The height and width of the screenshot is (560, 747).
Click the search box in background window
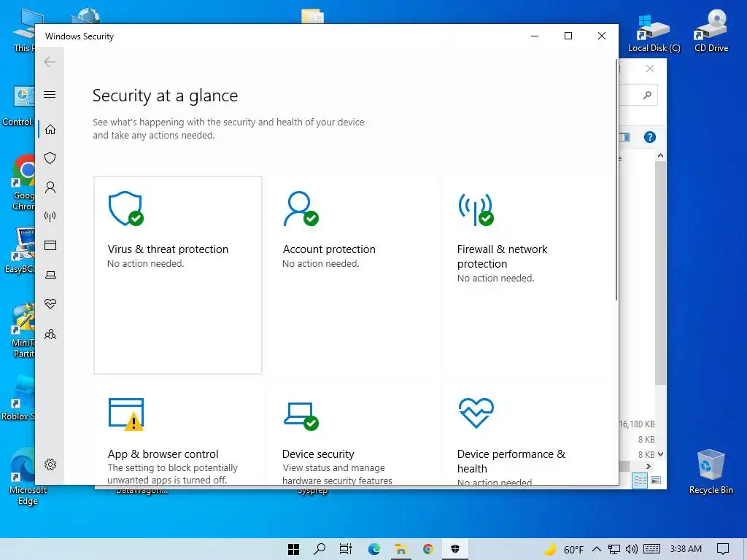click(x=638, y=96)
